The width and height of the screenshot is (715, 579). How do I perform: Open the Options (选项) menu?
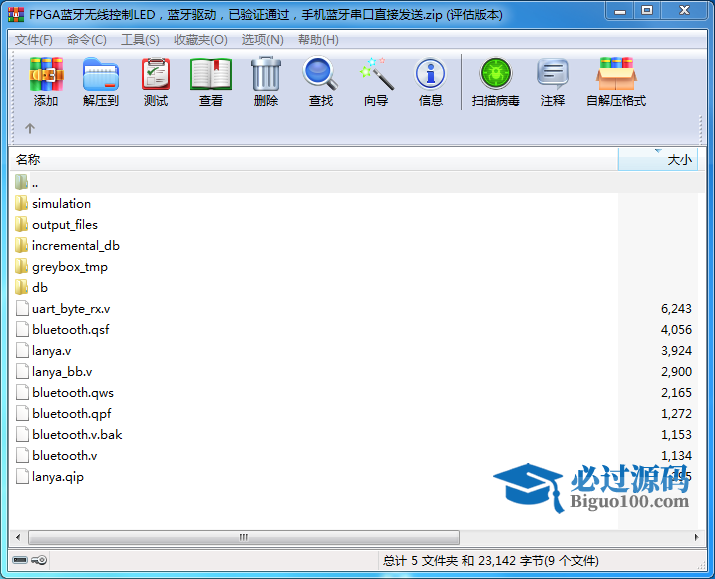(x=262, y=40)
